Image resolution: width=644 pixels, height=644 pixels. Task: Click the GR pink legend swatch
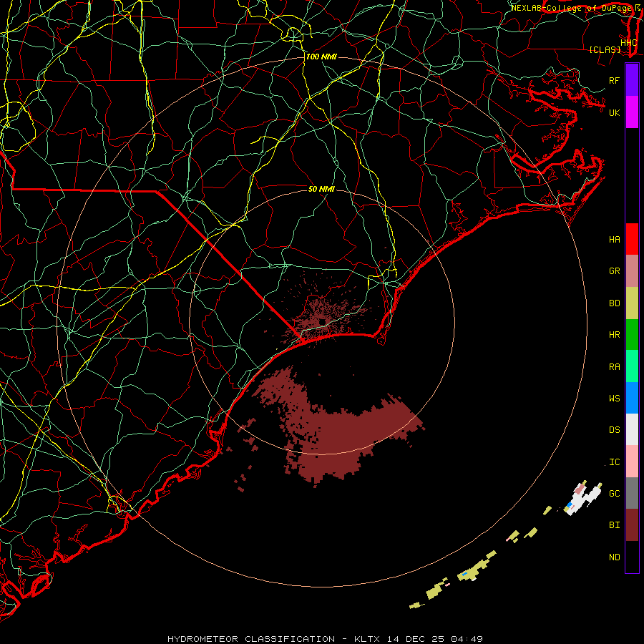pyautogui.click(x=632, y=271)
